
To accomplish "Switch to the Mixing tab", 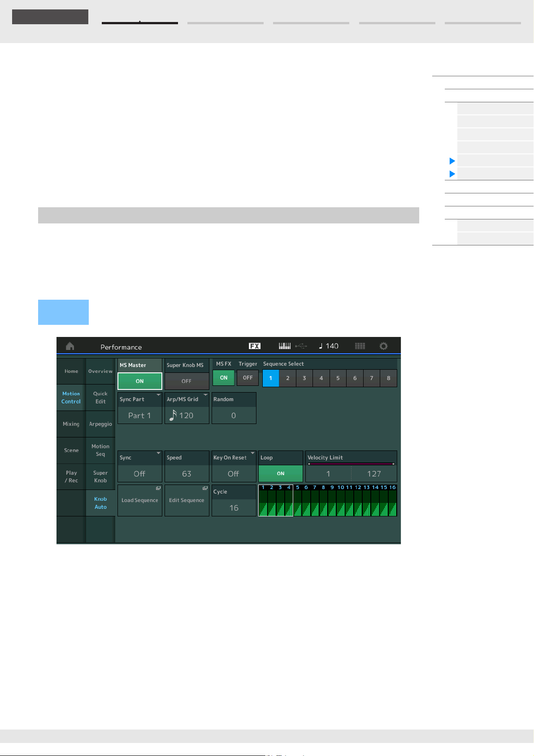I will (x=71, y=424).
